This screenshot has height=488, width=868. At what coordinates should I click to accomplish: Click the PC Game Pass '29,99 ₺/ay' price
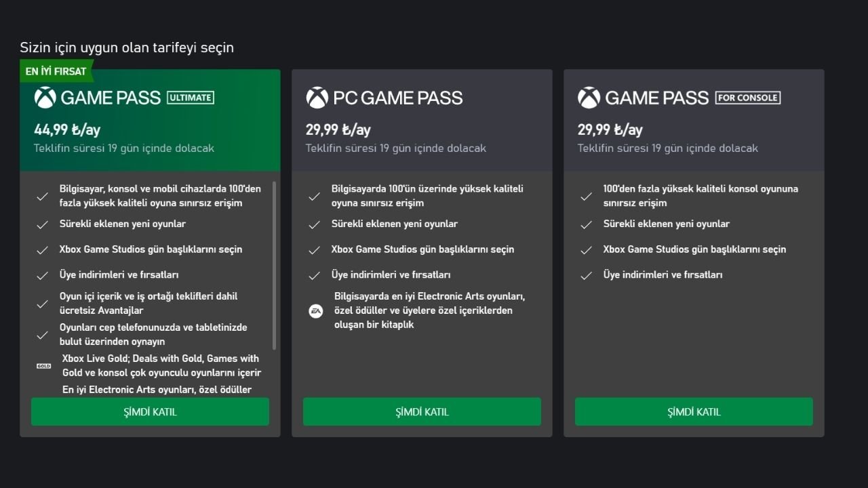coord(338,129)
